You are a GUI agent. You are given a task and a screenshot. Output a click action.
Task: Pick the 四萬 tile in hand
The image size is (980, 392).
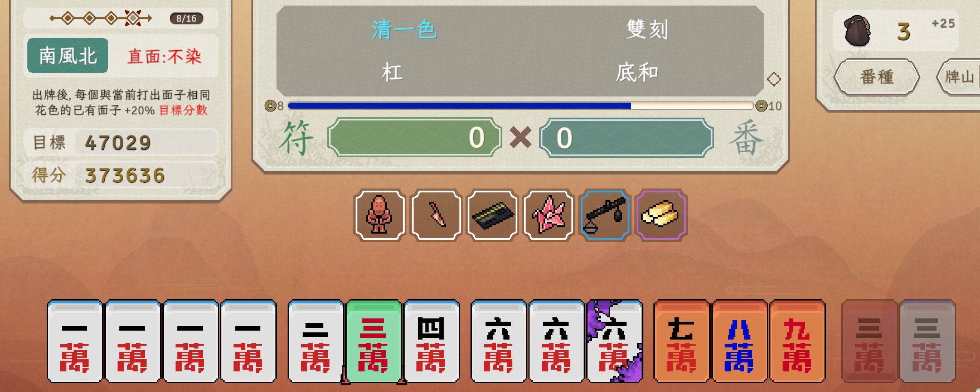(431, 341)
